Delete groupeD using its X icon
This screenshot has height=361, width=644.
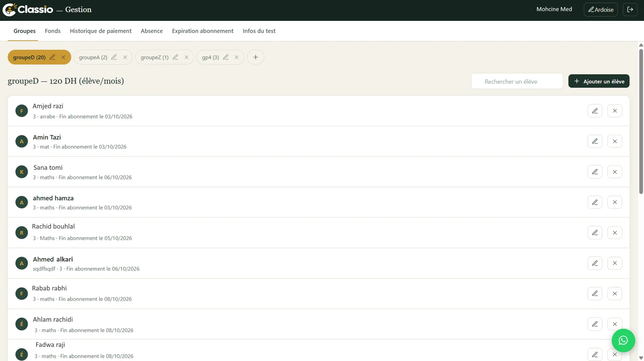pos(63,57)
